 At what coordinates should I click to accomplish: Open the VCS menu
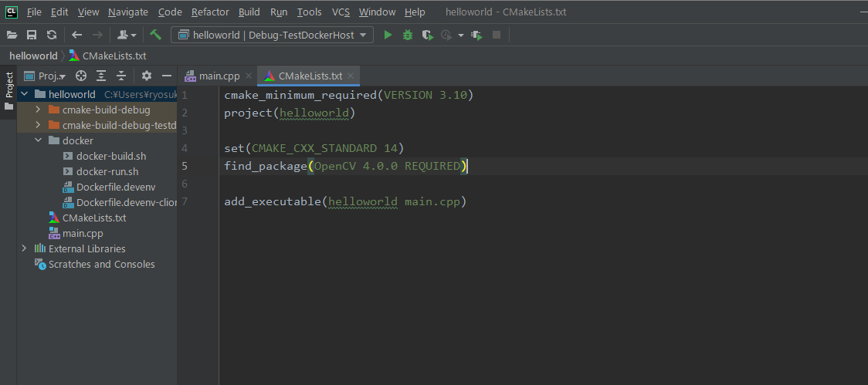click(x=341, y=12)
